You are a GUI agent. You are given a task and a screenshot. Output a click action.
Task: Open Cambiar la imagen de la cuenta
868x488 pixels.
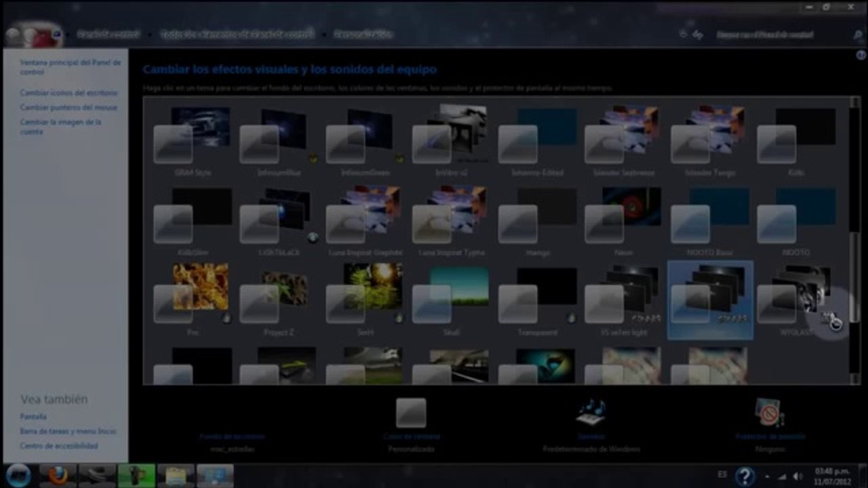pyautogui.click(x=60, y=127)
